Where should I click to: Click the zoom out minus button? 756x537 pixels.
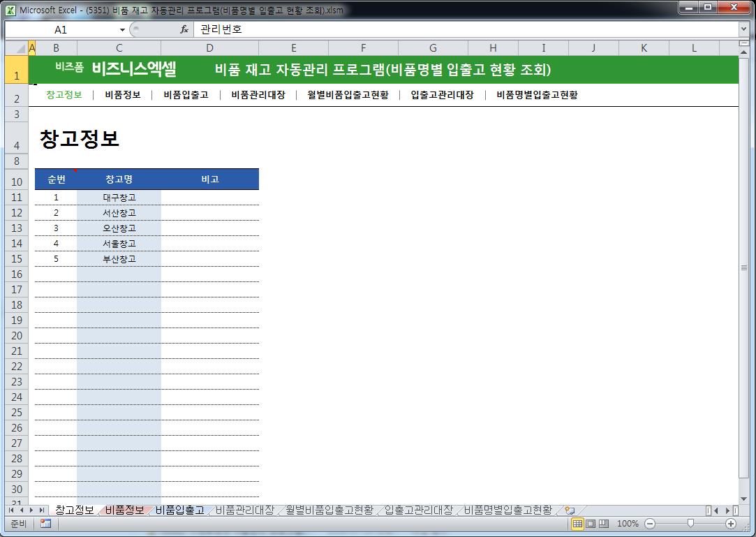(x=650, y=524)
